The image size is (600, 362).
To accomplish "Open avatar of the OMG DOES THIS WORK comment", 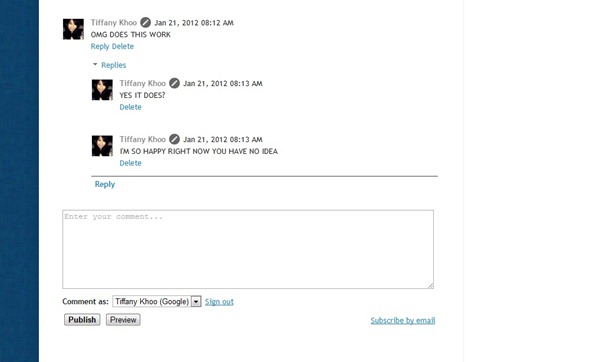I will (x=73, y=29).
